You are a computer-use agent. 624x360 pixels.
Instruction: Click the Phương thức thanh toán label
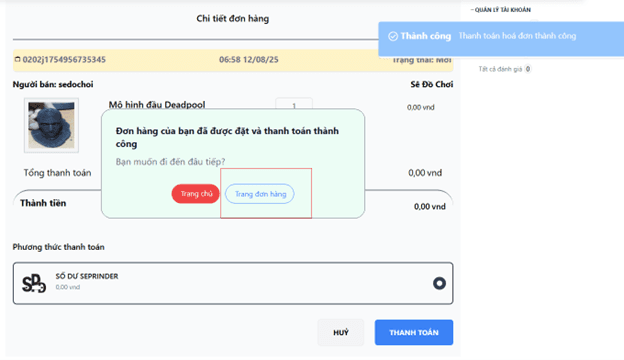pyautogui.click(x=58, y=247)
